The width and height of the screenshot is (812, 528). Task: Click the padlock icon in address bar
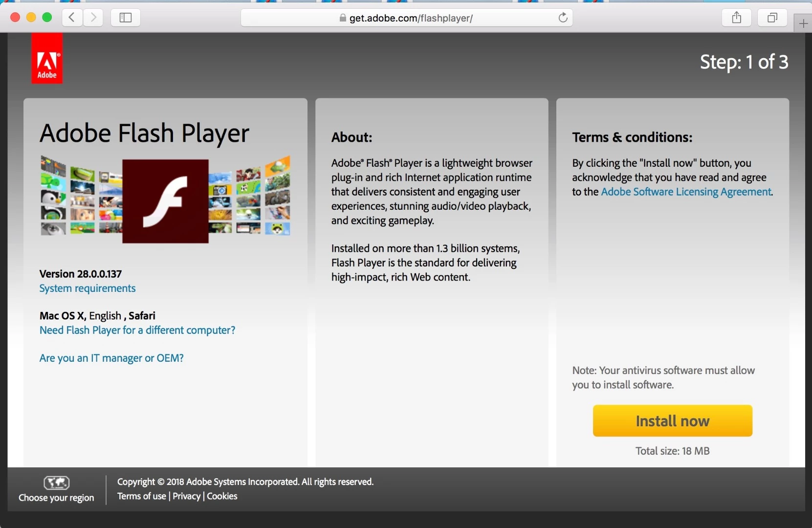343,18
